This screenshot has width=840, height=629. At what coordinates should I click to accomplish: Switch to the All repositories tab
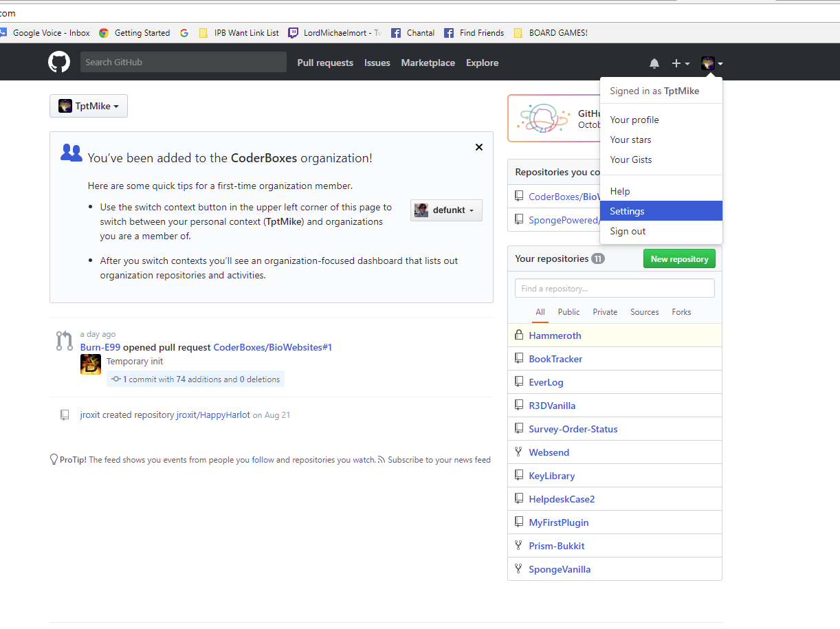coord(540,312)
